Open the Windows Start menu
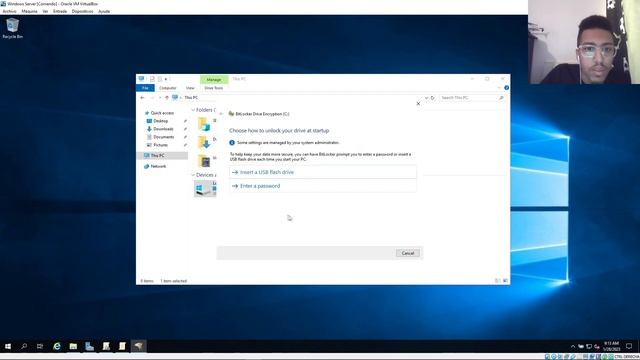The image size is (640, 360). click(8, 346)
